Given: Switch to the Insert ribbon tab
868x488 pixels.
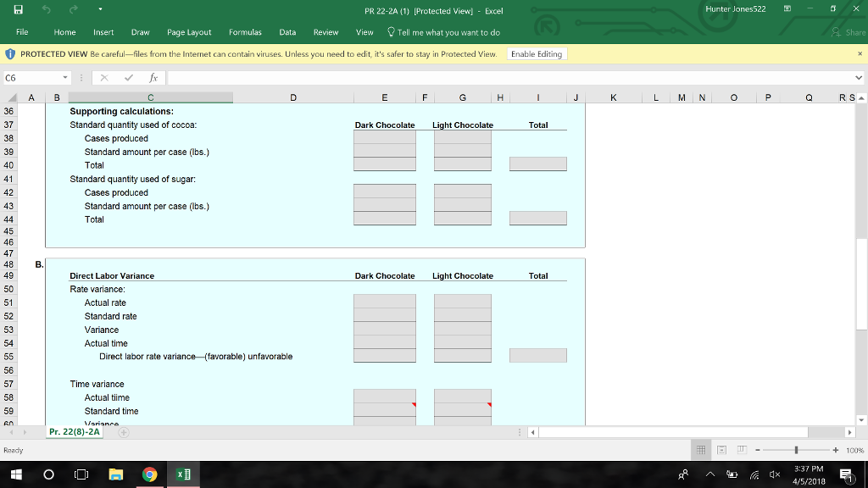Looking at the screenshot, I should [x=103, y=32].
